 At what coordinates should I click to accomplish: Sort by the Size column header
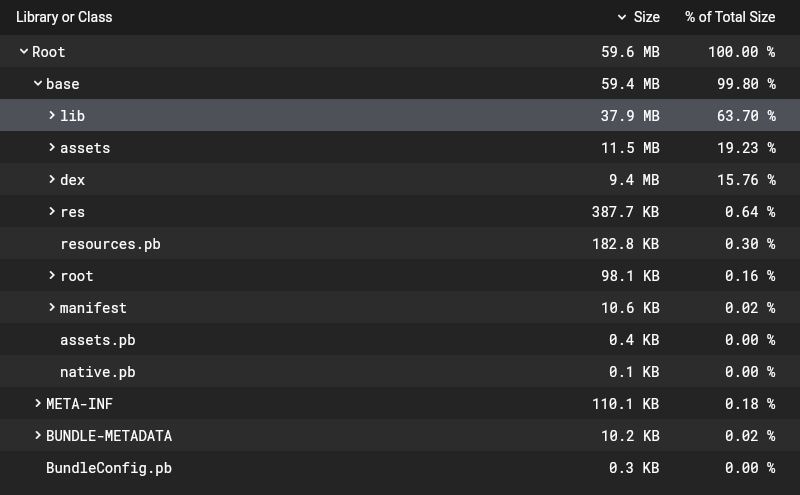646,17
